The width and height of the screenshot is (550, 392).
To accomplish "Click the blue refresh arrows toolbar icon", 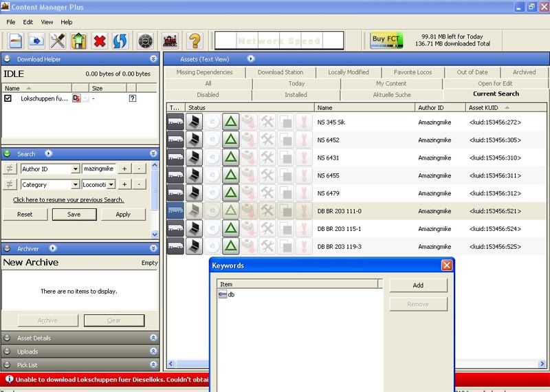I will tap(121, 41).
